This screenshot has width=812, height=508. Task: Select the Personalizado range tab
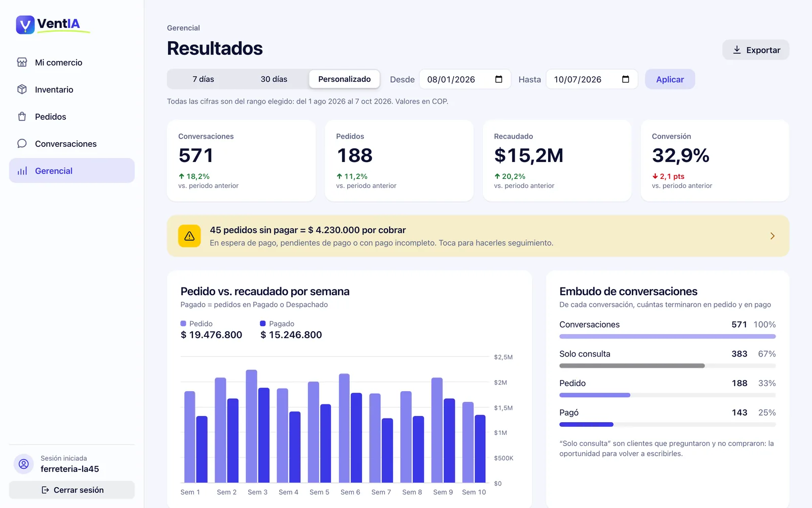click(345, 79)
